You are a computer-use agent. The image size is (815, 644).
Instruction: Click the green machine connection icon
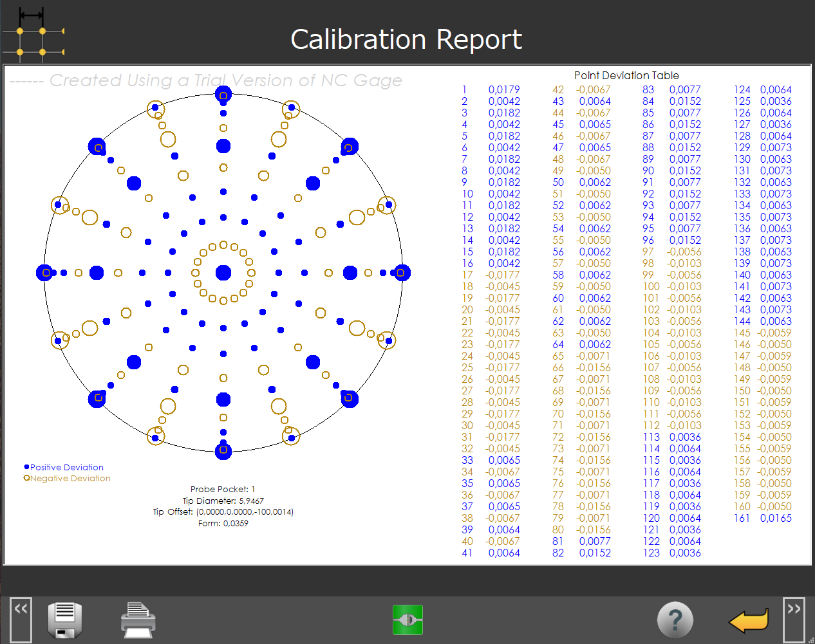coord(407,620)
